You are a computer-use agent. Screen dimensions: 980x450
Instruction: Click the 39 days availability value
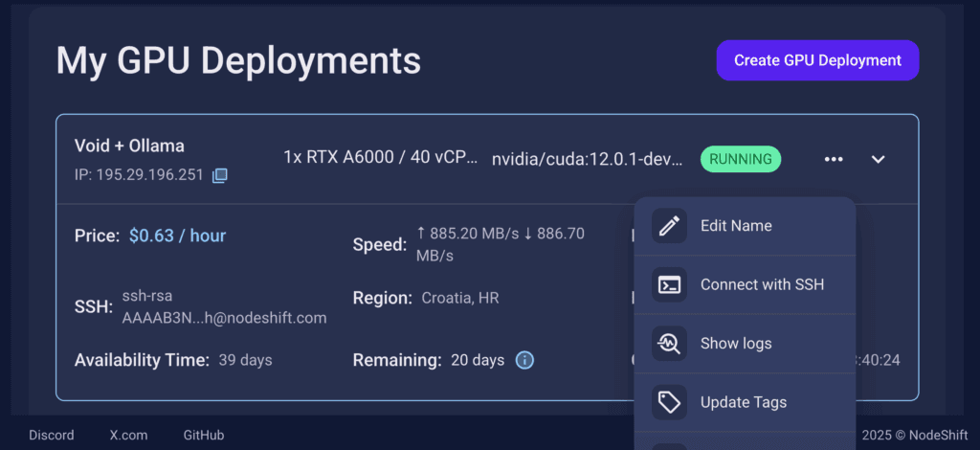[245, 360]
